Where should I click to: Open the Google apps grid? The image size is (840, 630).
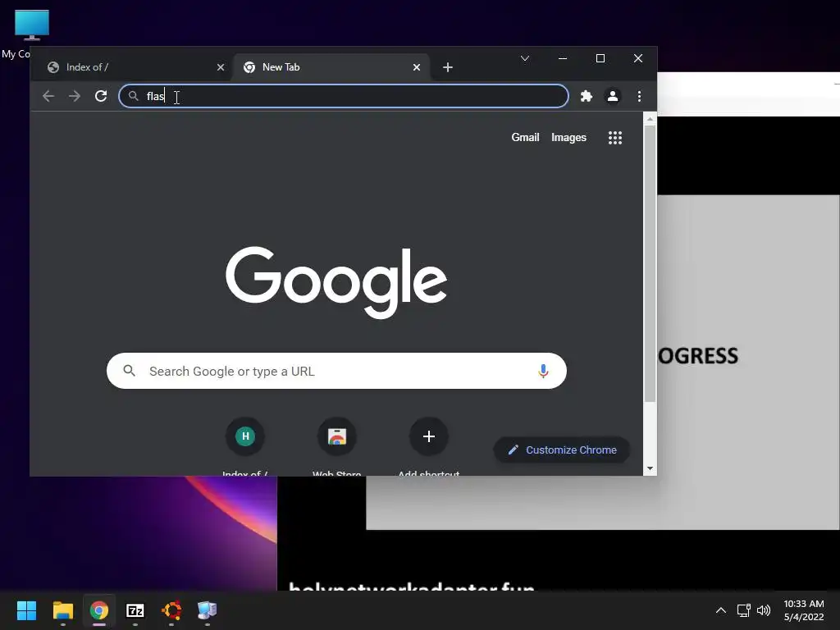pyautogui.click(x=615, y=138)
